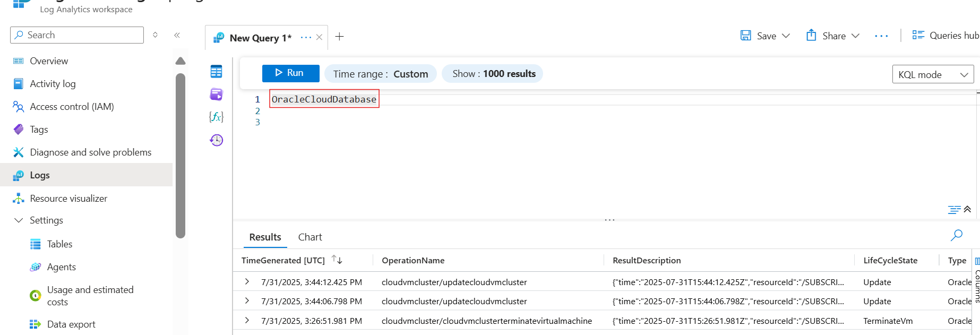Run the query

click(290, 73)
